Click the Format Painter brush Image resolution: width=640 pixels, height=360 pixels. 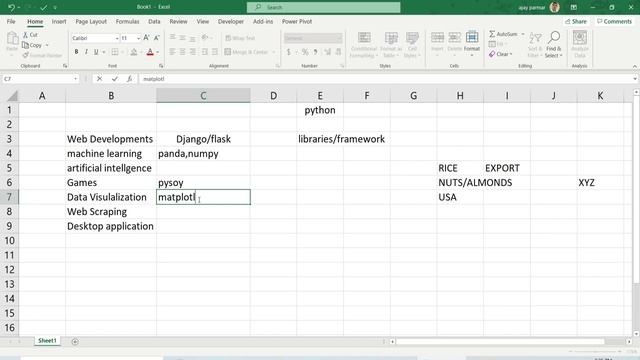click(x=42, y=56)
